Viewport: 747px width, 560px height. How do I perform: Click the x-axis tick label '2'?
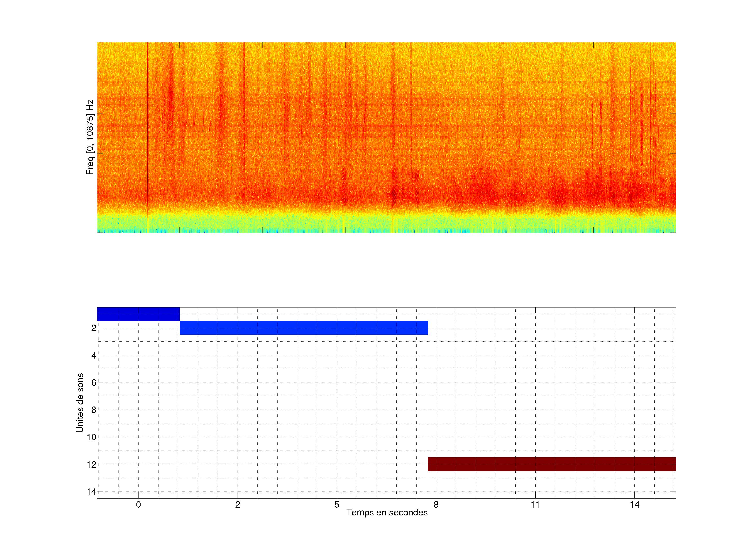click(x=238, y=505)
